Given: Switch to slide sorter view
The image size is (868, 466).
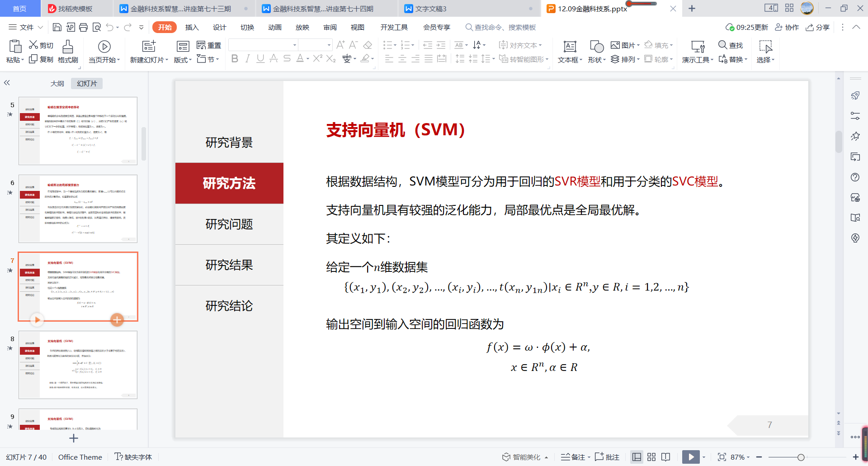Looking at the screenshot, I should (651, 457).
